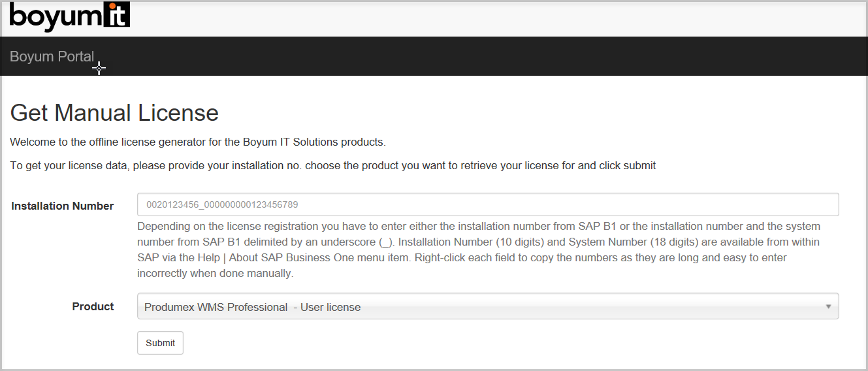
Task: Click the Installation Number label
Action: click(62, 206)
